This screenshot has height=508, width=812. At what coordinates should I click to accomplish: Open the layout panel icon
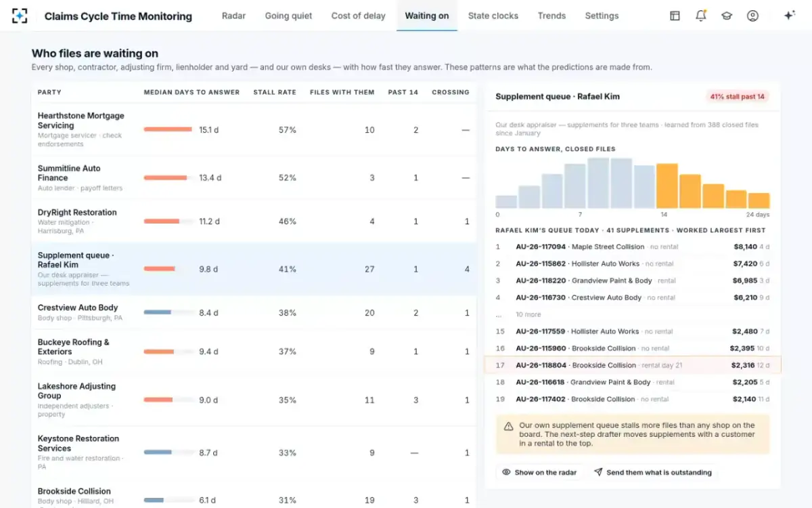click(x=675, y=16)
